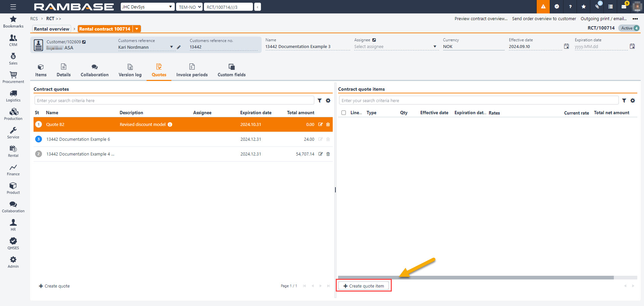Open the Logistics module icon
The height and width of the screenshot is (306, 644).
pos(13,96)
